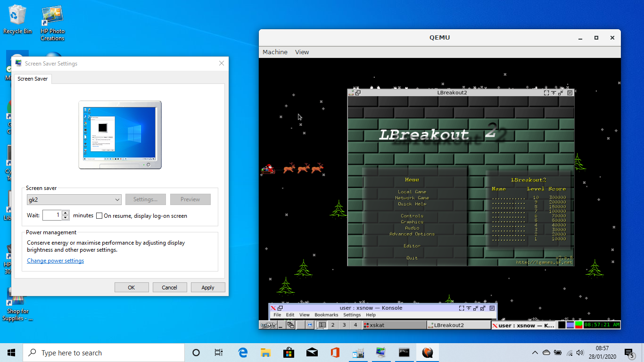644x362 pixels.
Task: Open Task View on the taskbar
Action: [x=219, y=353]
